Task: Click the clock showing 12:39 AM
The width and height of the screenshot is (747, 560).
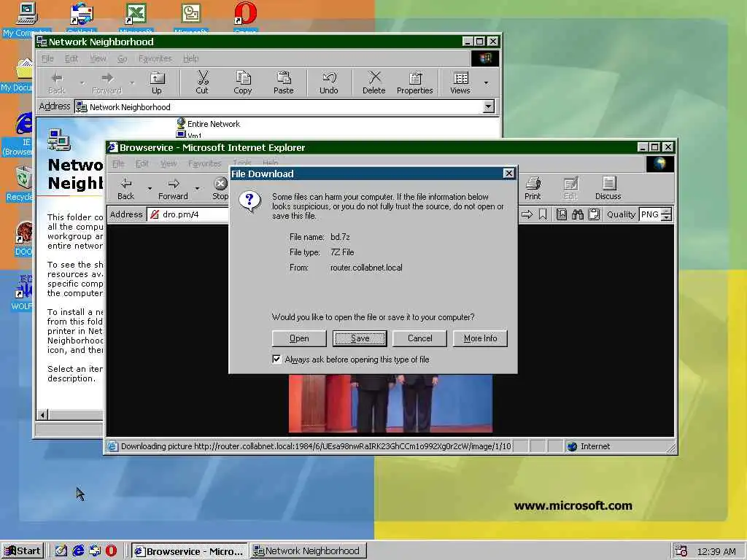Action: pyautogui.click(x=716, y=551)
